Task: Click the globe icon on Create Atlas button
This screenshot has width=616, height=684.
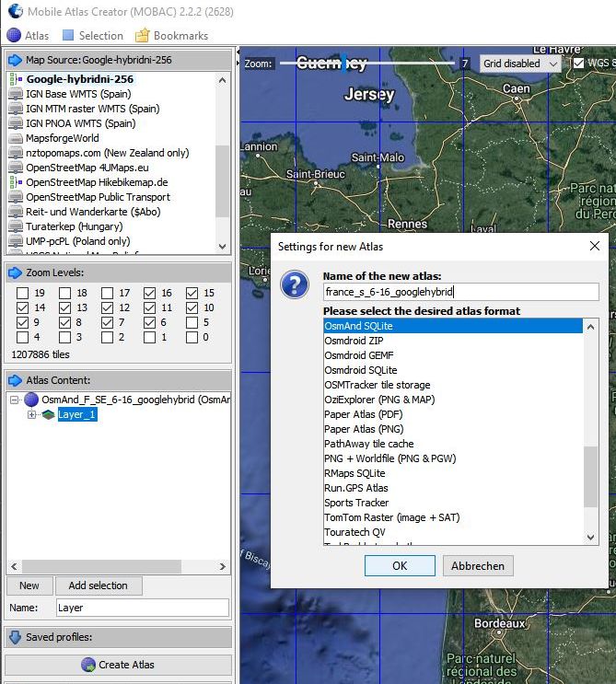Action: (x=88, y=665)
